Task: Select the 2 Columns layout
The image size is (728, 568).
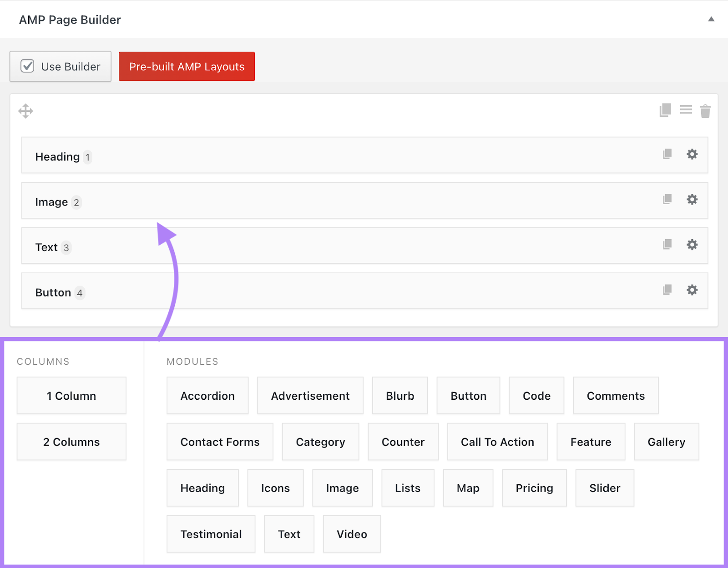Action: [x=71, y=441]
